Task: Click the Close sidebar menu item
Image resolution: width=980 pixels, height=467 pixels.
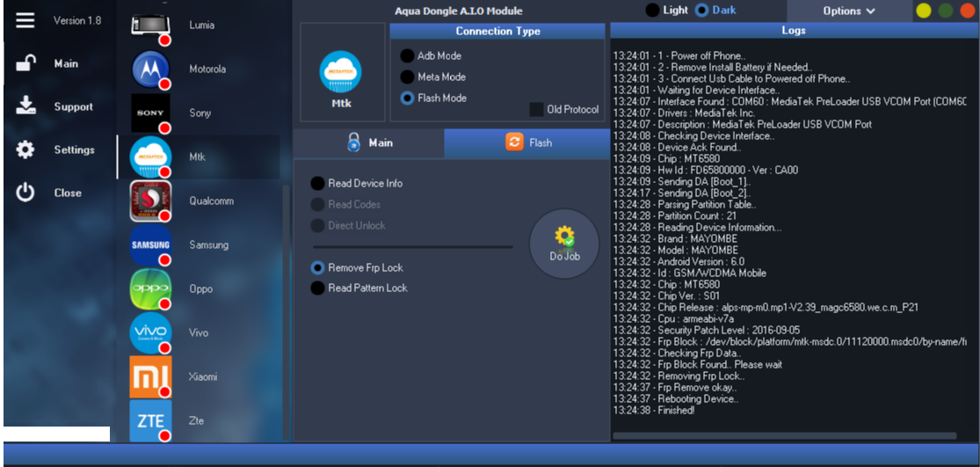Action: pyautogui.click(x=68, y=193)
